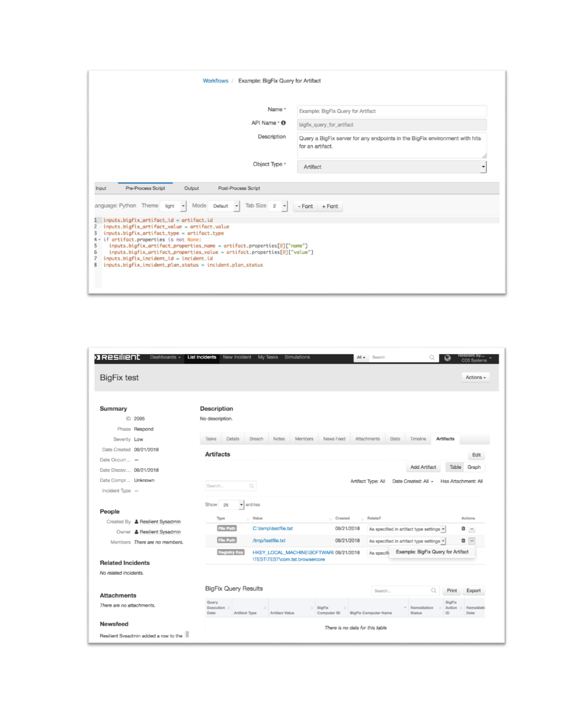Switch to the Post-Process Script tab

239,188
